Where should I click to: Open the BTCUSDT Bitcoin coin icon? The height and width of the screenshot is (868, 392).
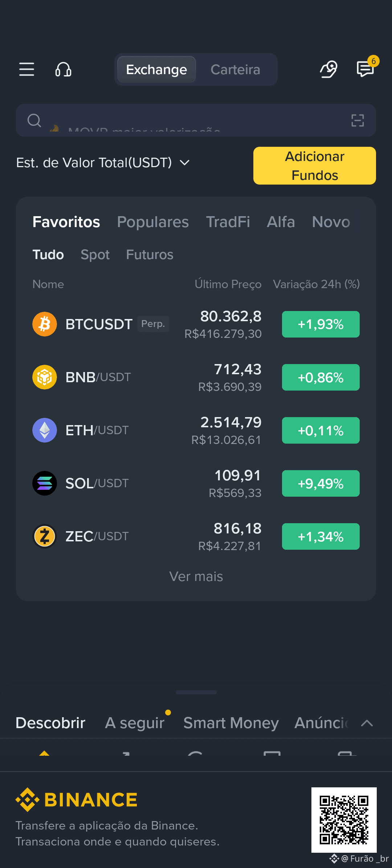(45, 324)
